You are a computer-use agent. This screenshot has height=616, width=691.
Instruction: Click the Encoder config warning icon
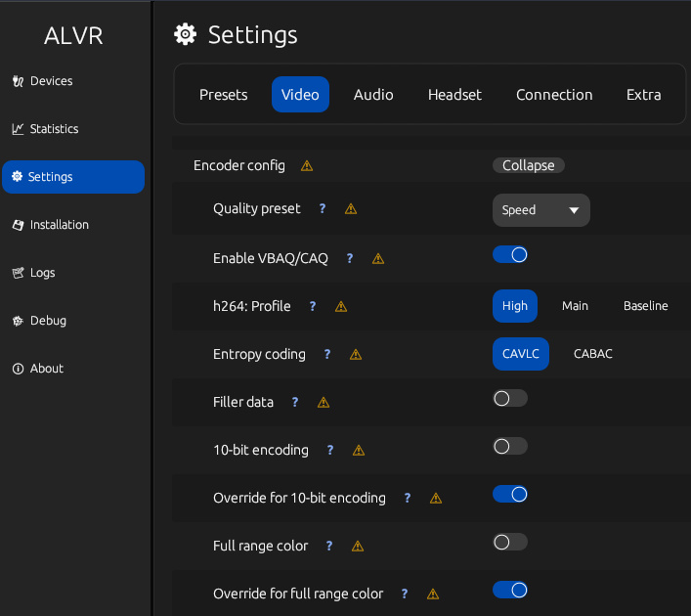click(307, 166)
